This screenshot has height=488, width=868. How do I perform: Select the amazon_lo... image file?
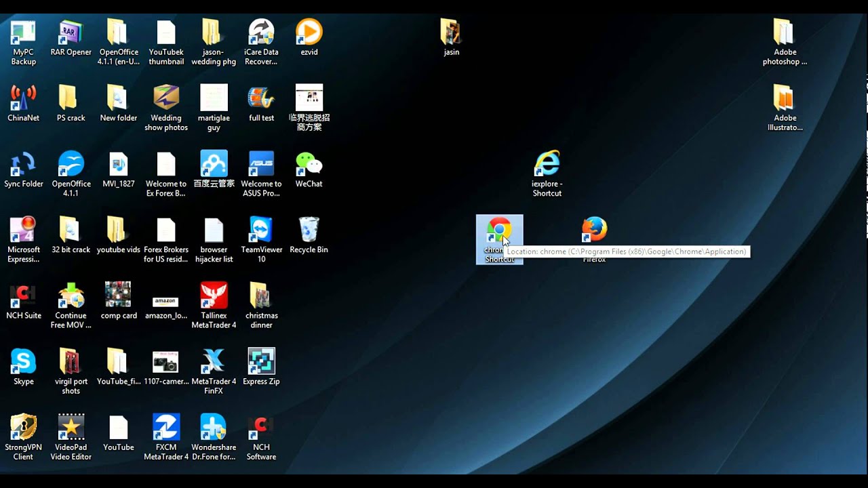166,301
